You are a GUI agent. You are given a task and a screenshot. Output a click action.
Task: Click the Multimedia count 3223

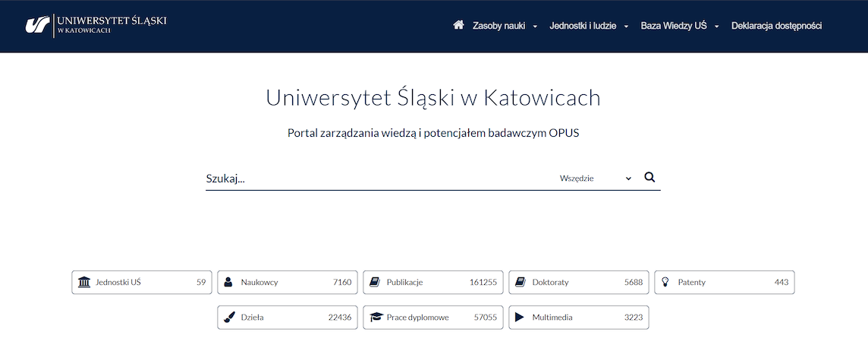[634, 318]
